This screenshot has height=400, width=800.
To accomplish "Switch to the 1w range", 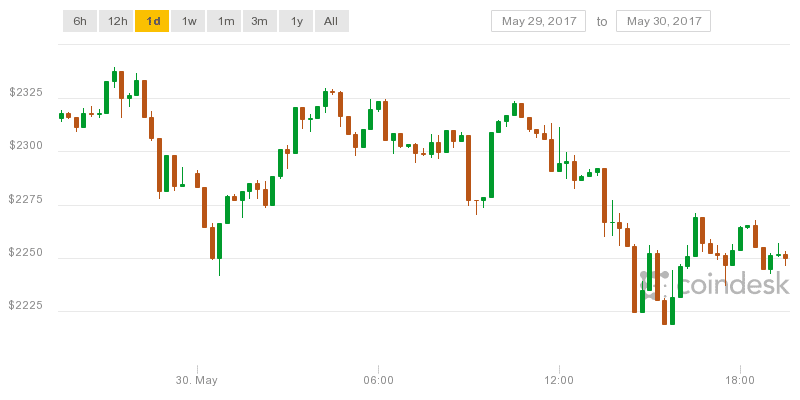I will point(188,21).
